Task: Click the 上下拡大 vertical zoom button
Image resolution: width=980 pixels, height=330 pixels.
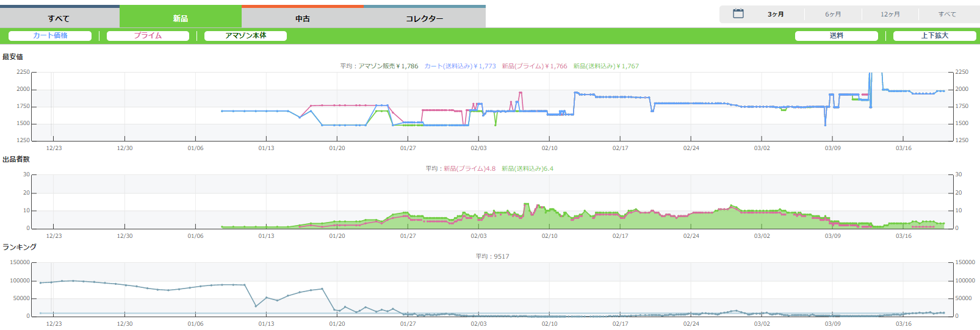Action: pyautogui.click(x=934, y=36)
